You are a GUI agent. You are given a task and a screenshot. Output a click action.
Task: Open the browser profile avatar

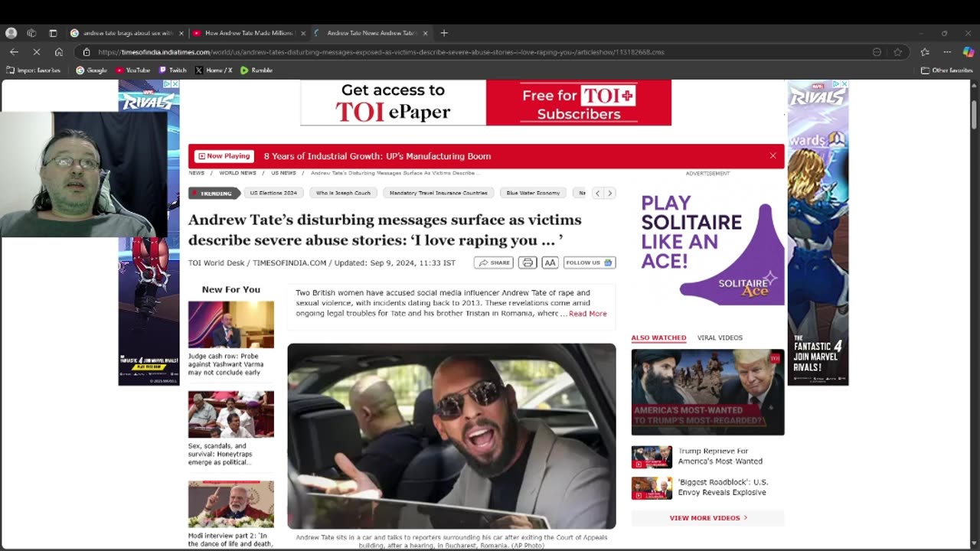(11, 33)
